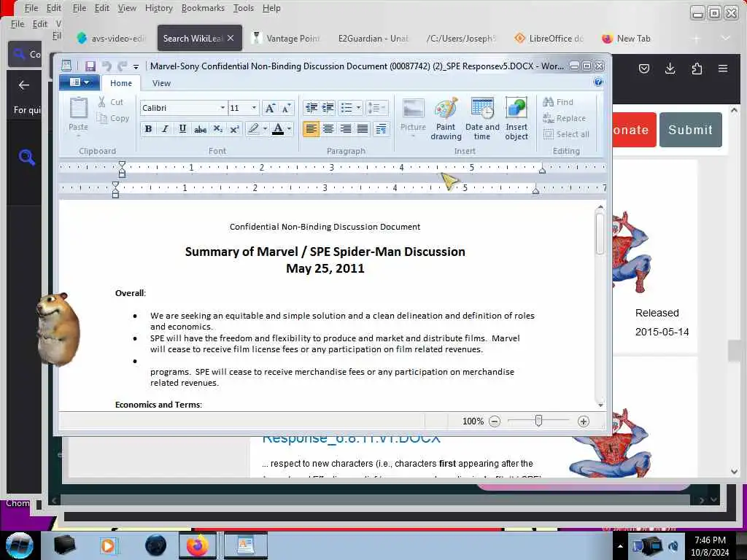Viewport: 747px width, 560px height.
Task: Click the Undo arrow in WordPad
Action: coord(107,66)
